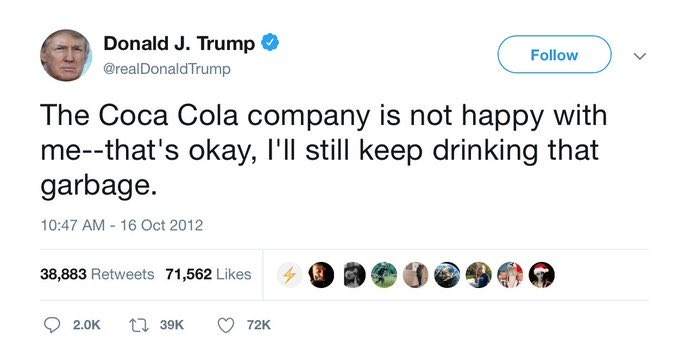Show the 38,883 Retweets list
This screenshot has width=679, height=363.
pos(97,274)
